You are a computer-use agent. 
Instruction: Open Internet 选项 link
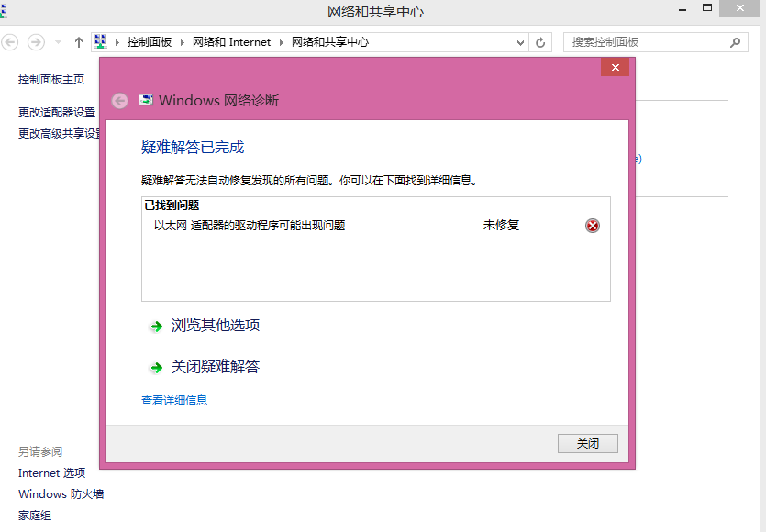tap(51, 473)
